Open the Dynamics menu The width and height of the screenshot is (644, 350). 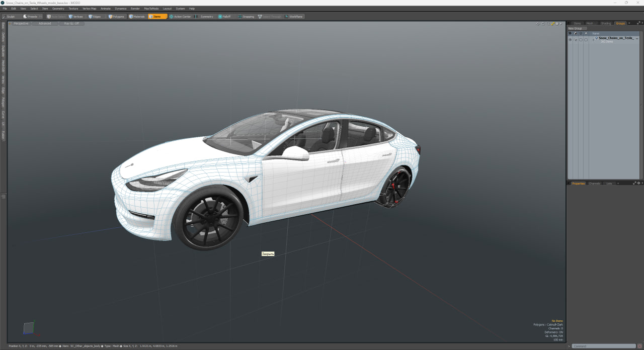[x=121, y=9]
